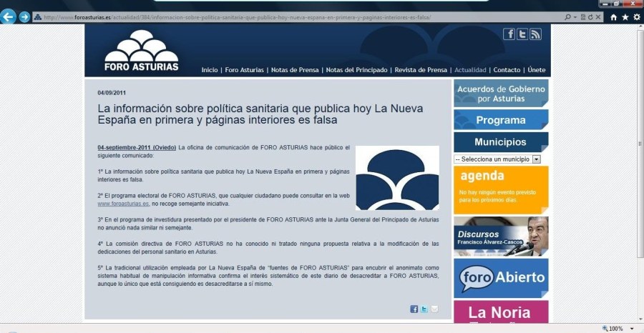Open Acuerdos de Gobierno por Asturias banner
The width and height of the screenshot is (644, 333).
pos(501,94)
